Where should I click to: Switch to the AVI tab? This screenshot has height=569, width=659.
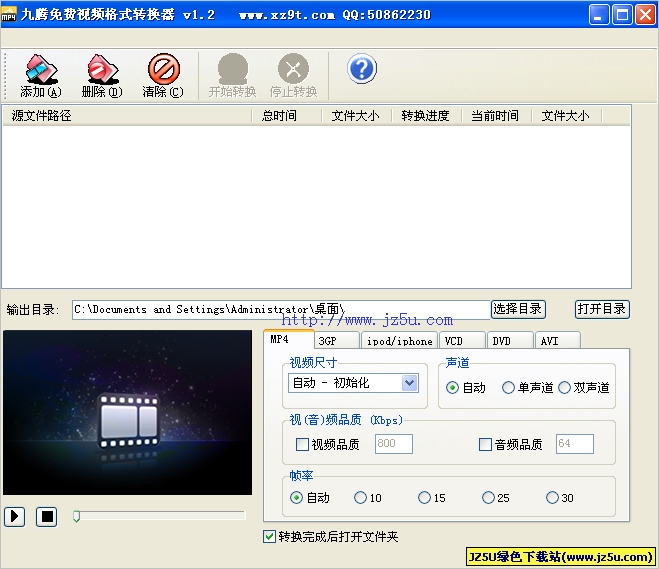558,341
